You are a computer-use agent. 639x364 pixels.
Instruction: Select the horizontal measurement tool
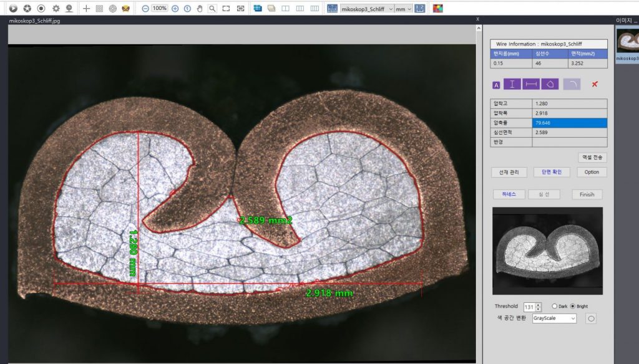point(531,84)
